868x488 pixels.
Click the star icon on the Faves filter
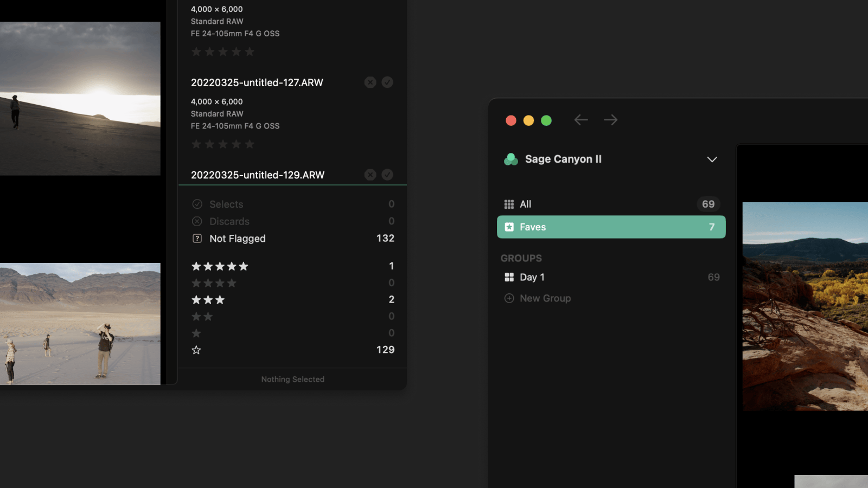coord(509,227)
